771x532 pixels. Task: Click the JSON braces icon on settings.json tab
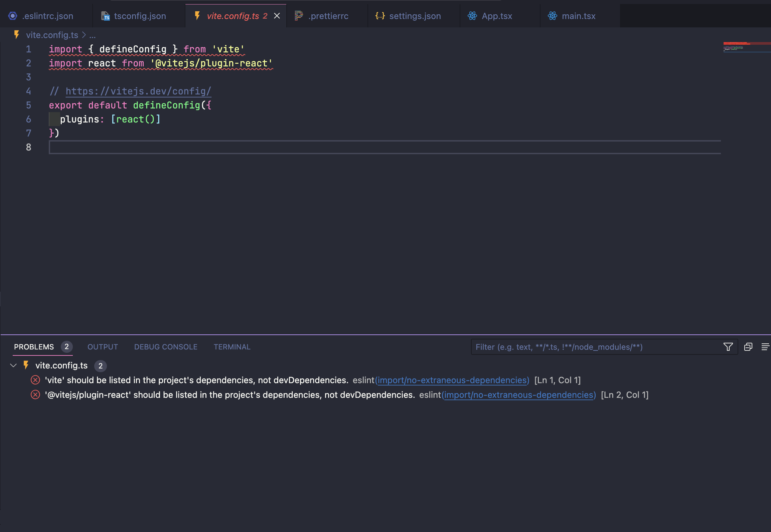[x=380, y=16]
